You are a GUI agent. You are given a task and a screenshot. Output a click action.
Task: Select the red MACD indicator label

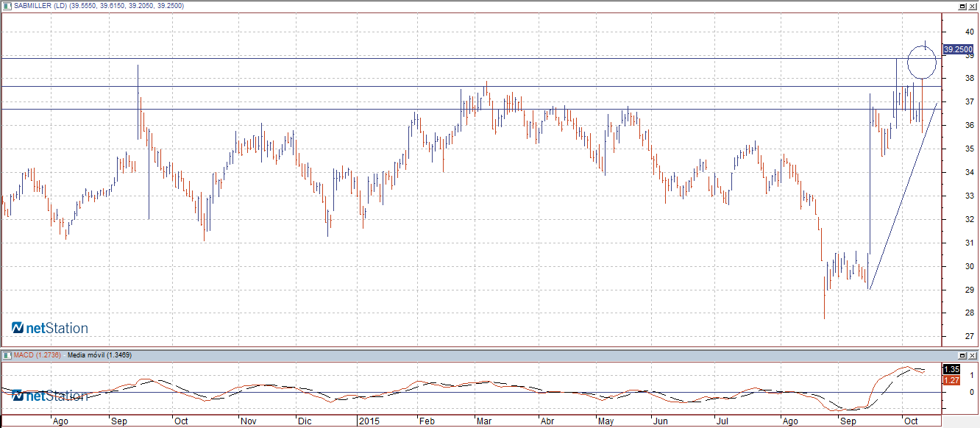coord(37,355)
